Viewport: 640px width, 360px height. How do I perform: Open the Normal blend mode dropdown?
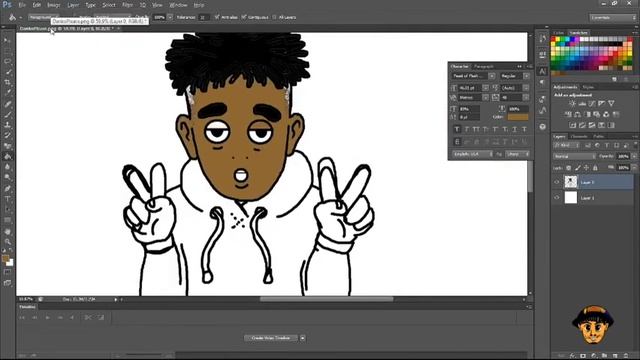click(574, 156)
